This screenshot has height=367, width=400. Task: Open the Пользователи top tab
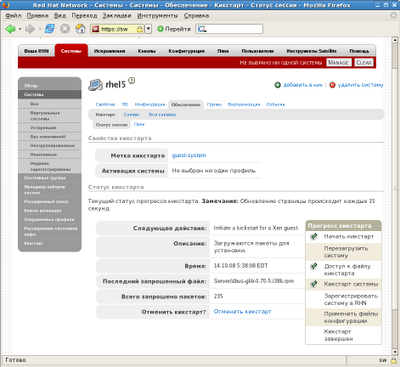point(258,51)
